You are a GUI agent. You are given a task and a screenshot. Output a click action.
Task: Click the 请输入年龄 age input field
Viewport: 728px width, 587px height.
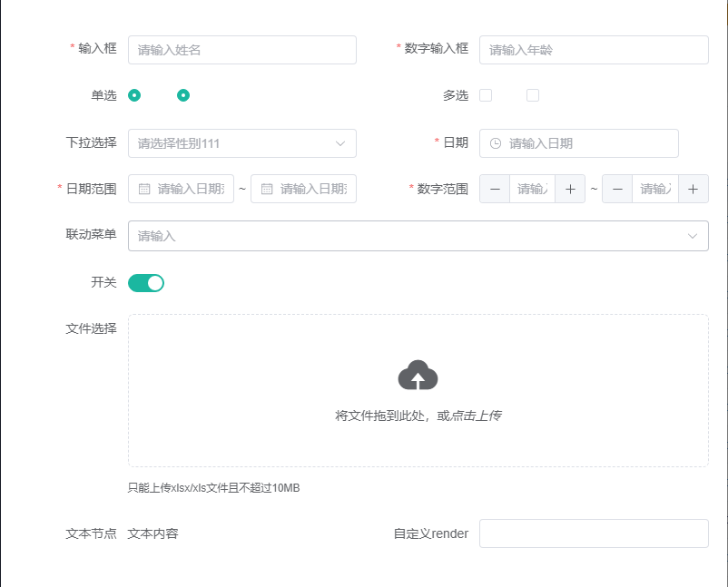594,50
